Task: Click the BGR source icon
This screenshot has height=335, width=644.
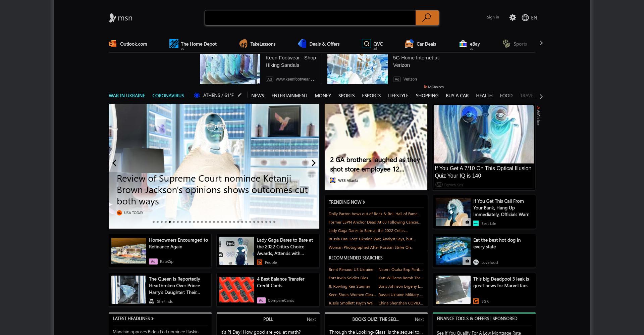Action: click(x=476, y=301)
